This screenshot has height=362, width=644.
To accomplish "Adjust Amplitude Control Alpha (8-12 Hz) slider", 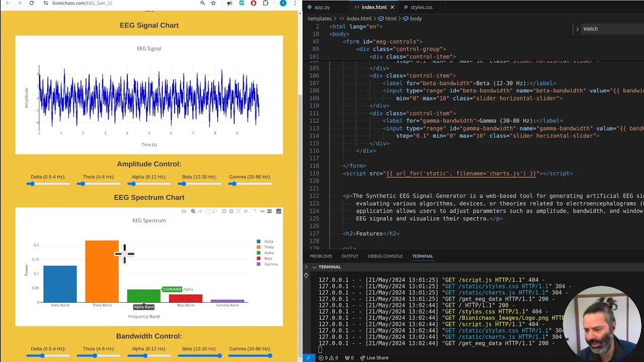I will pyautogui.click(x=149, y=184).
